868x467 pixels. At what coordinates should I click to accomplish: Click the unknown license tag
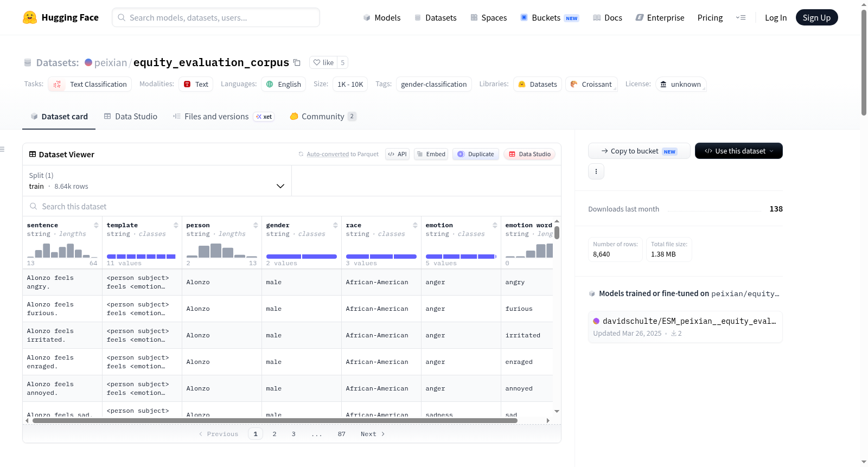click(681, 84)
